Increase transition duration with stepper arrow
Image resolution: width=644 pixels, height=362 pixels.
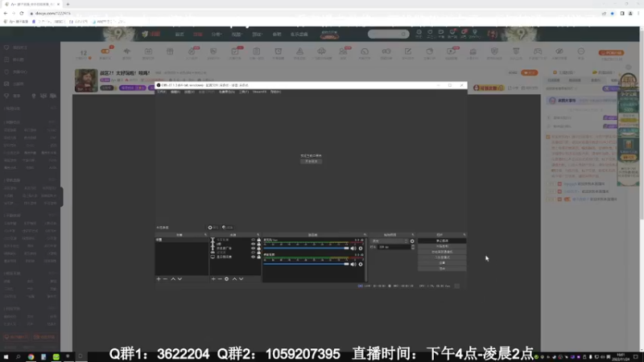pos(413,246)
